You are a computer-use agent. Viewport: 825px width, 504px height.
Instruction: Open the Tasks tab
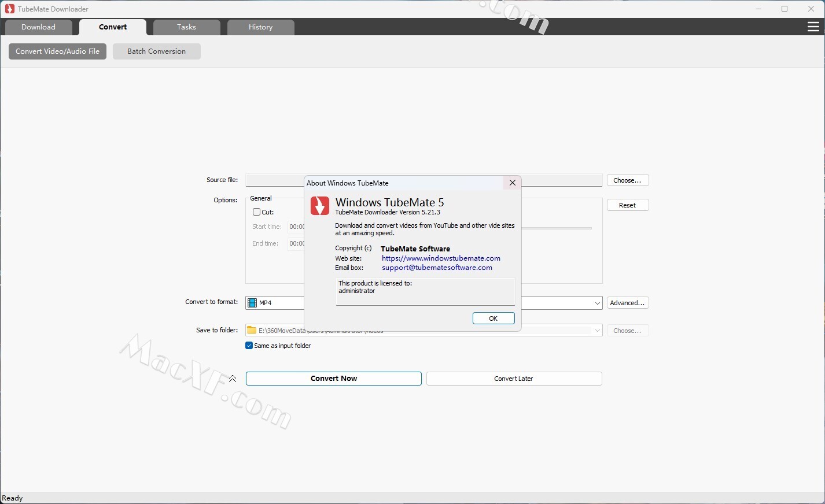pyautogui.click(x=186, y=27)
